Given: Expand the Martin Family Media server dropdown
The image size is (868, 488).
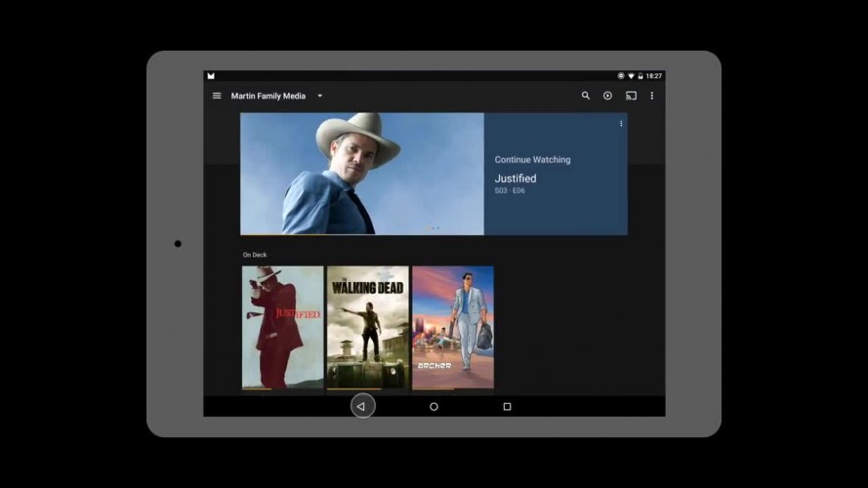Looking at the screenshot, I should pyautogui.click(x=320, y=96).
